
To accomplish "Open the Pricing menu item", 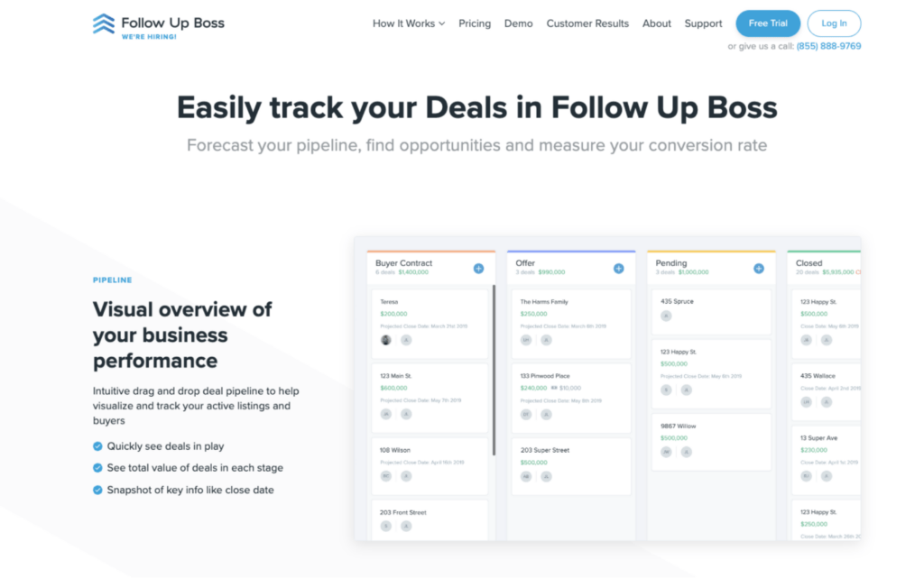I will [x=475, y=23].
